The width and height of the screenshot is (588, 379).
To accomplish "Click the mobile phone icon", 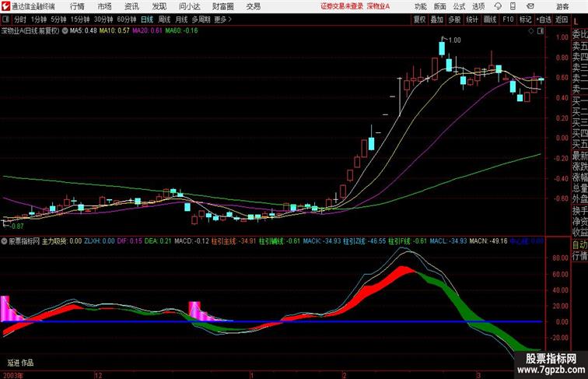I will pyautogui.click(x=513, y=6).
